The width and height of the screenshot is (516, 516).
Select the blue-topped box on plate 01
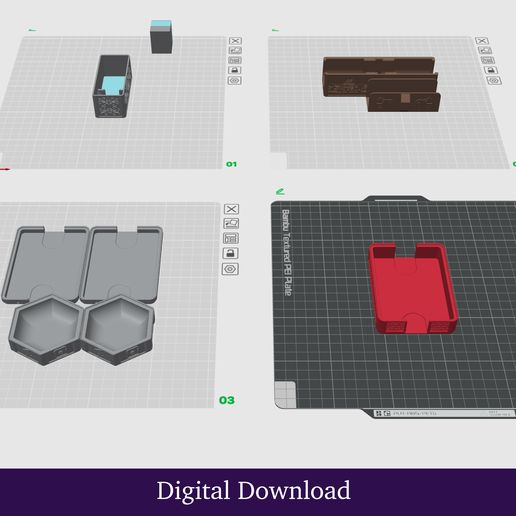click(161, 37)
